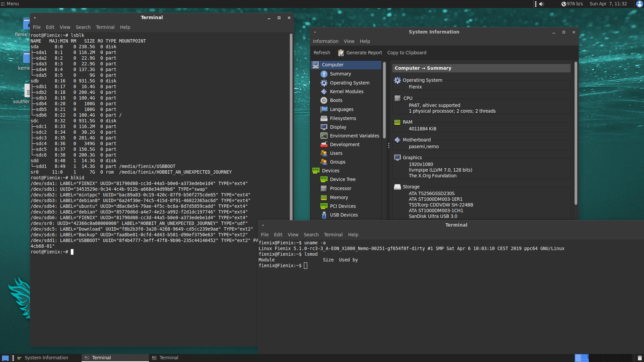
Task: Click Copy to Clipboard button
Action: tap(407, 53)
